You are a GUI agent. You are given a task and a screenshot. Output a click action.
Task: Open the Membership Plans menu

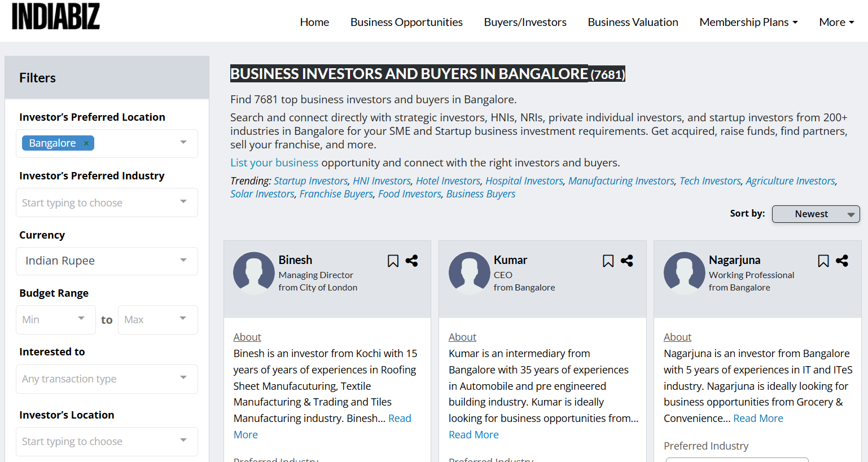[748, 22]
